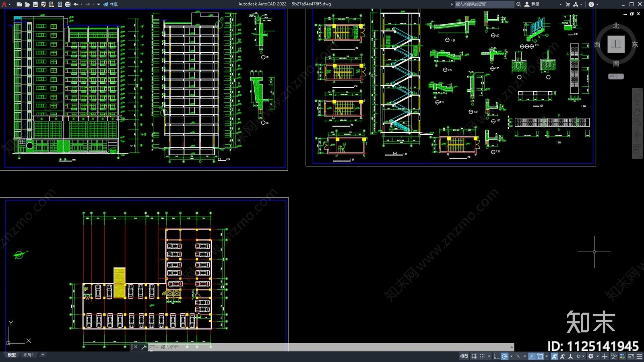
Task: Expand the sign-in account dropdown arrow
Action: click(x=560, y=4)
